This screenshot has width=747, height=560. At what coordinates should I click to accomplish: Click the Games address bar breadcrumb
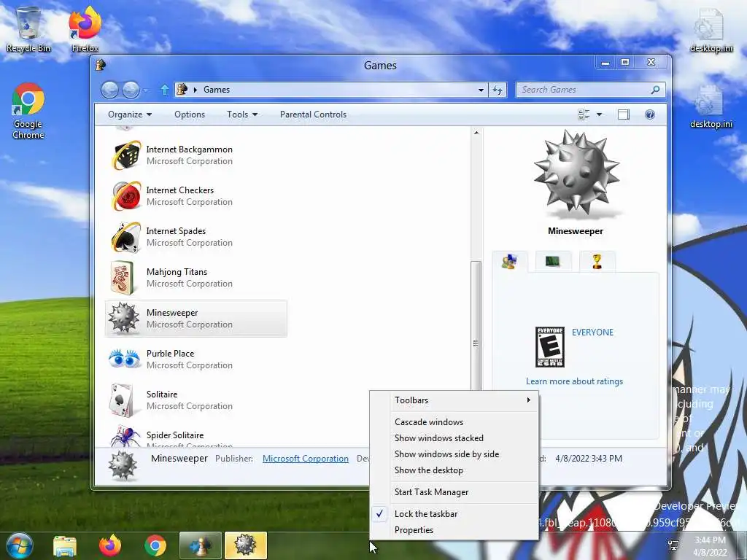(216, 90)
